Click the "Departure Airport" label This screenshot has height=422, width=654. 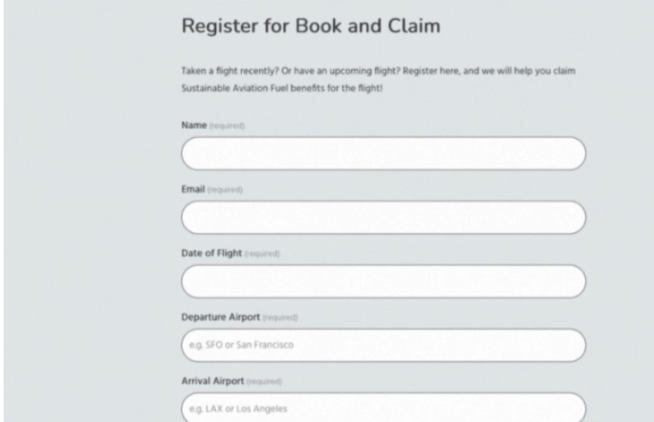[219, 317]
